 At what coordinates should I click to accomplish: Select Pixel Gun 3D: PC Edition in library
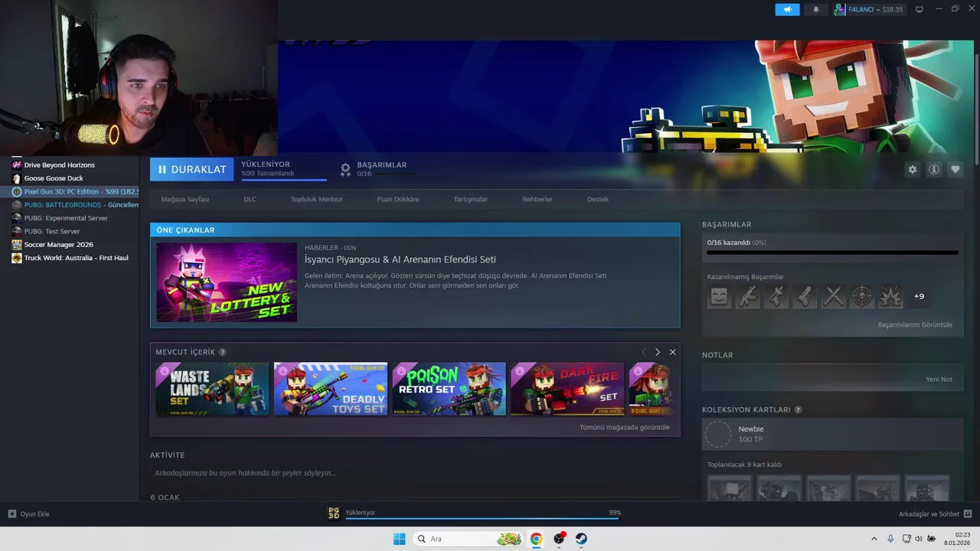click(x=70, y=191)
